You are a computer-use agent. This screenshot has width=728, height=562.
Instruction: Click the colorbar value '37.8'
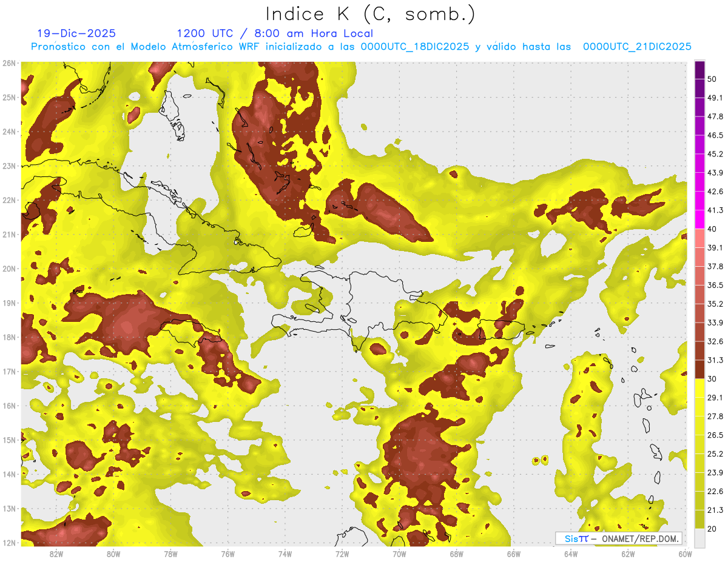coord(715,266)
